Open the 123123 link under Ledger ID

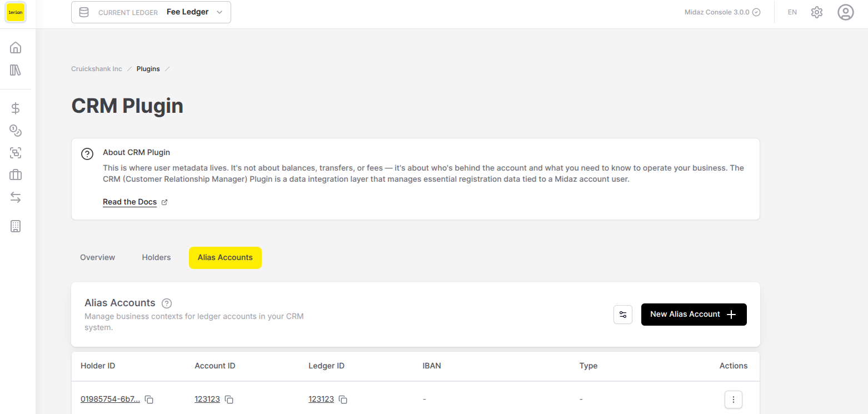321,400
